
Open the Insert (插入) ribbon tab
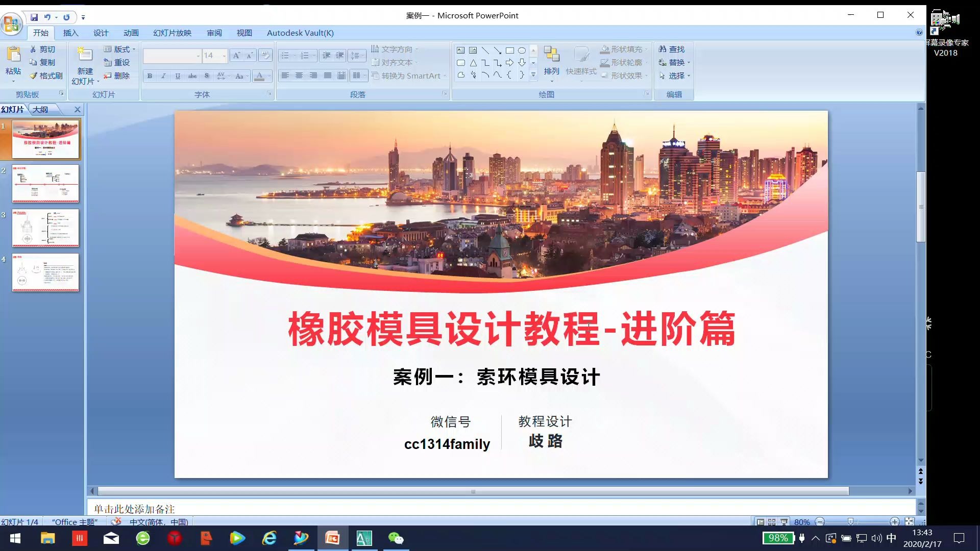70,33
